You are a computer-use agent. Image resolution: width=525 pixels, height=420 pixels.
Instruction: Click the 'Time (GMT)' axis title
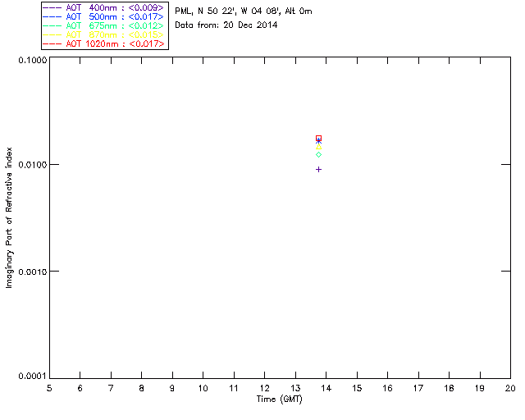coord(279,399)
